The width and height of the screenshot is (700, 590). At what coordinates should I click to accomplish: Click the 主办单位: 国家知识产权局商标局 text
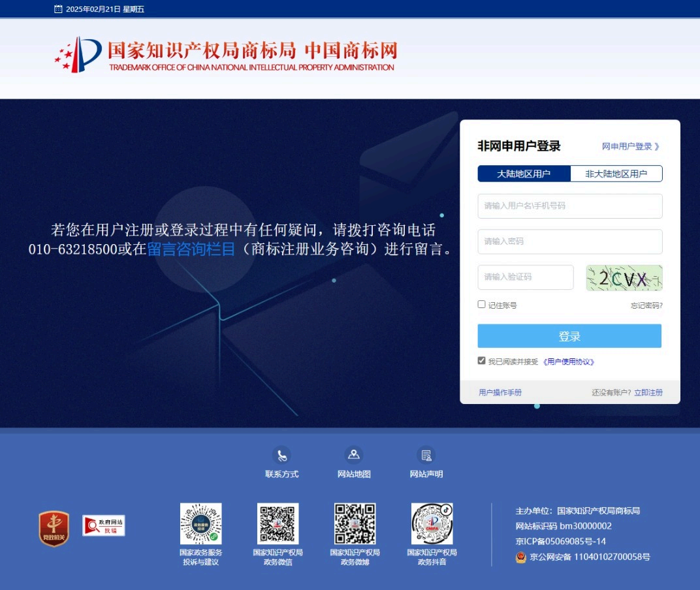(578, 511)
